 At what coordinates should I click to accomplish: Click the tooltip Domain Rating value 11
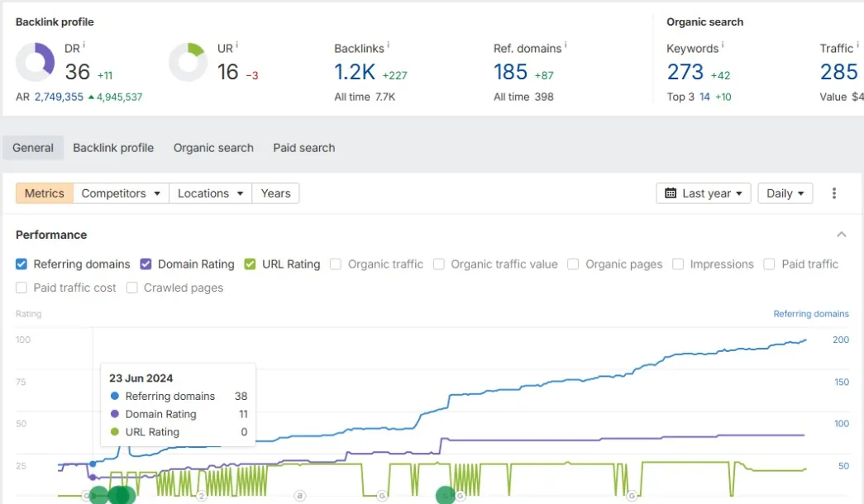click(x=243, y=414)
